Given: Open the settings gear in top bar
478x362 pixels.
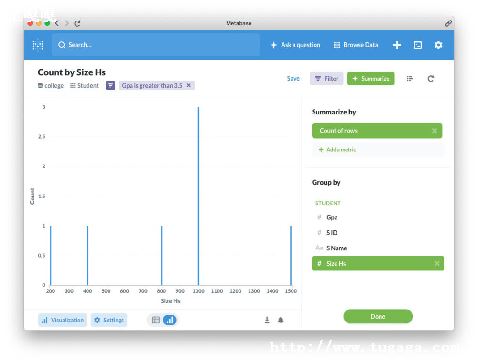Looking at the screenshot, I should [x=438, y=45].
